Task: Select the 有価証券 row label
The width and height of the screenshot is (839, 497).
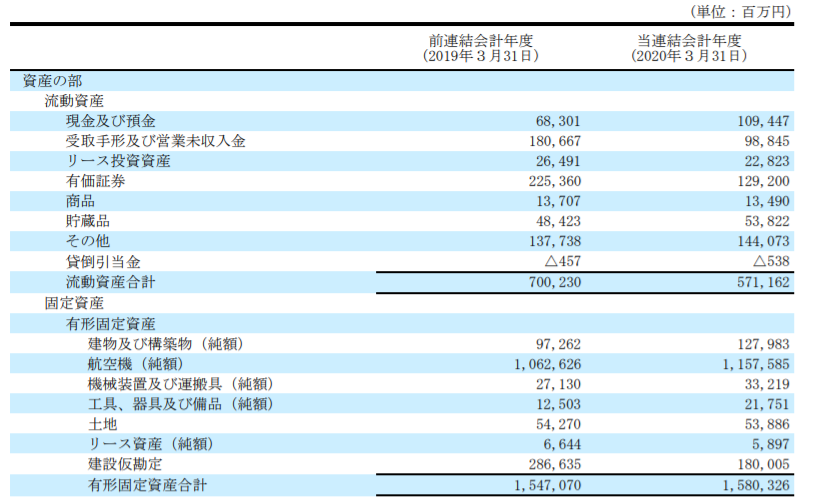Action: coord(95,181)
